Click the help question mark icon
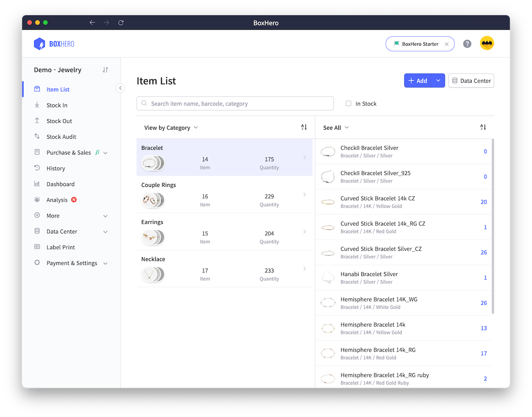This screenshot has height=417, width=532. 467,43
